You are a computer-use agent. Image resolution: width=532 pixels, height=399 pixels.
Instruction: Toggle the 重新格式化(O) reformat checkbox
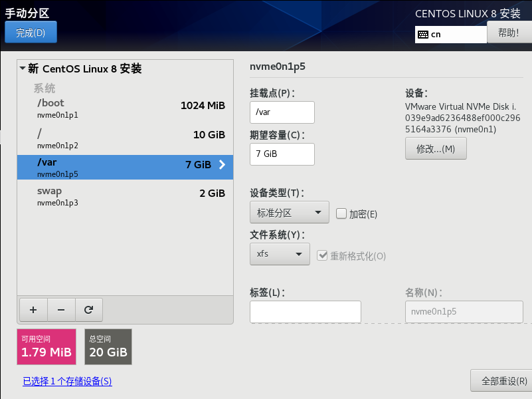pyautogui.click(x=322, y=255)
